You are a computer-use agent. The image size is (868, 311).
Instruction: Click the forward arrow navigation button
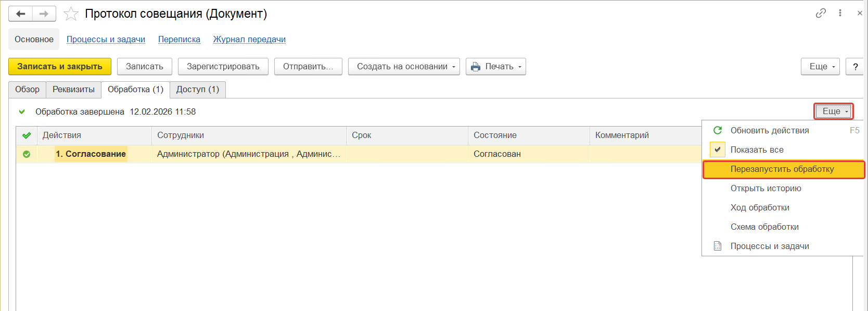[x=44, y=14]
